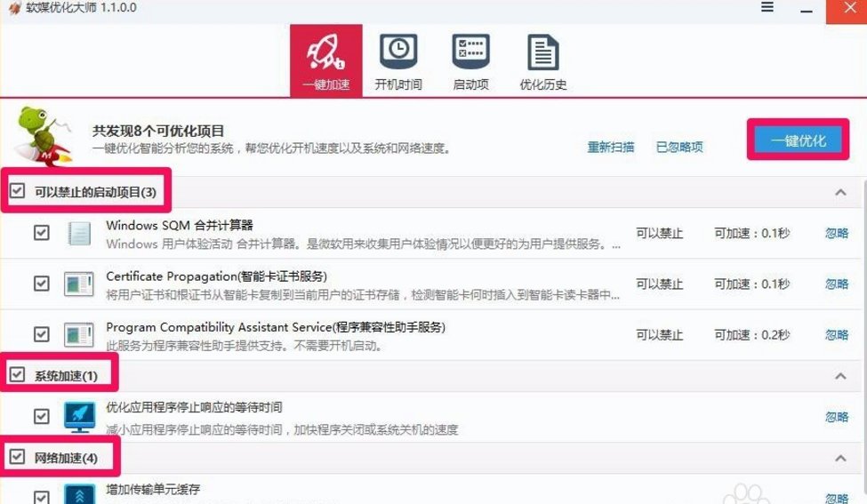
Task: Uncheck Certificate Propagation checkbox
Action: pos(42,284)
